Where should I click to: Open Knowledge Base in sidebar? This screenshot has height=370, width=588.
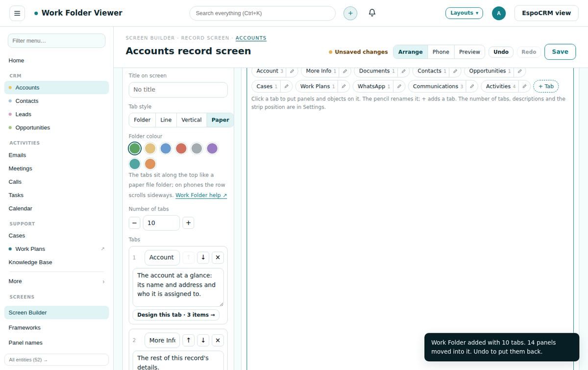(57, 262)
